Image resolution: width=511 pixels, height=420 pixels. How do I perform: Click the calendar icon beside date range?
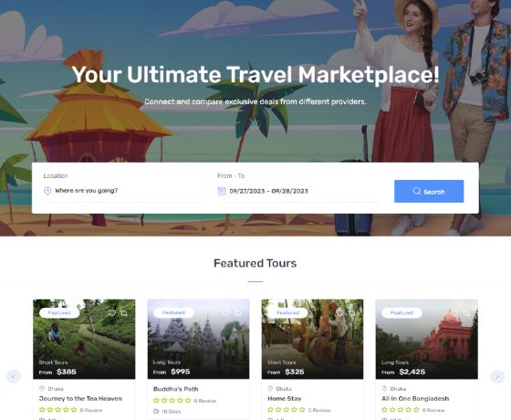(222, 191)
